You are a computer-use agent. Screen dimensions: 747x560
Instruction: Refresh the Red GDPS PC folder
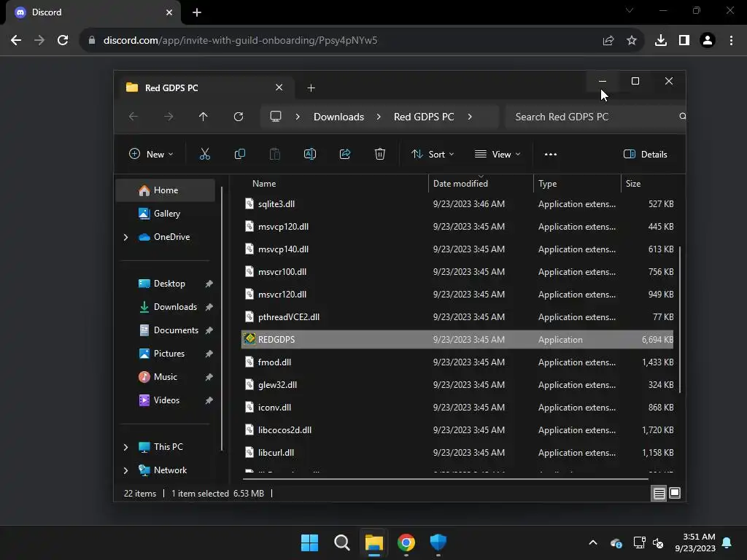[239, 117]
